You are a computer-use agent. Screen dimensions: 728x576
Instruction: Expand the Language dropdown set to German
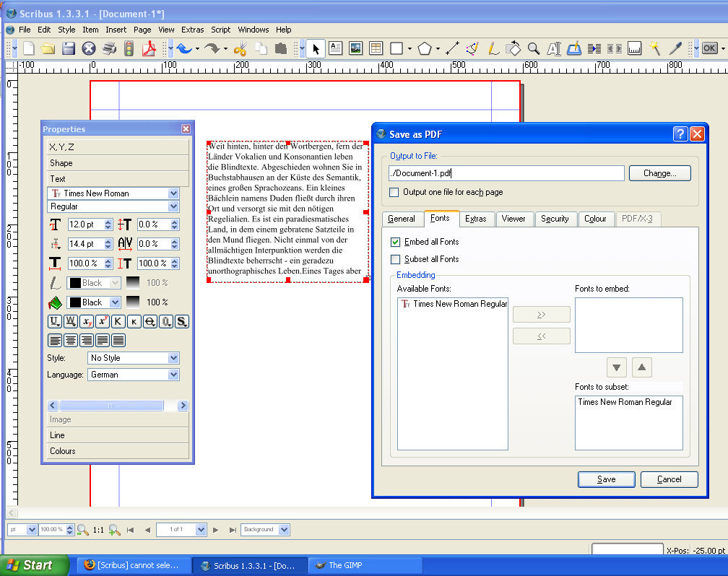pos(173,375)
